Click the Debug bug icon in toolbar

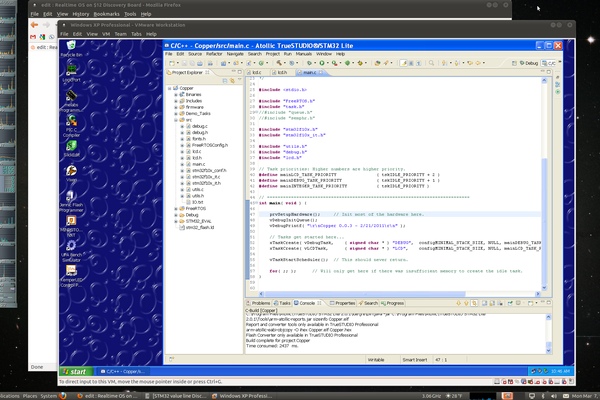coord(309,63)
